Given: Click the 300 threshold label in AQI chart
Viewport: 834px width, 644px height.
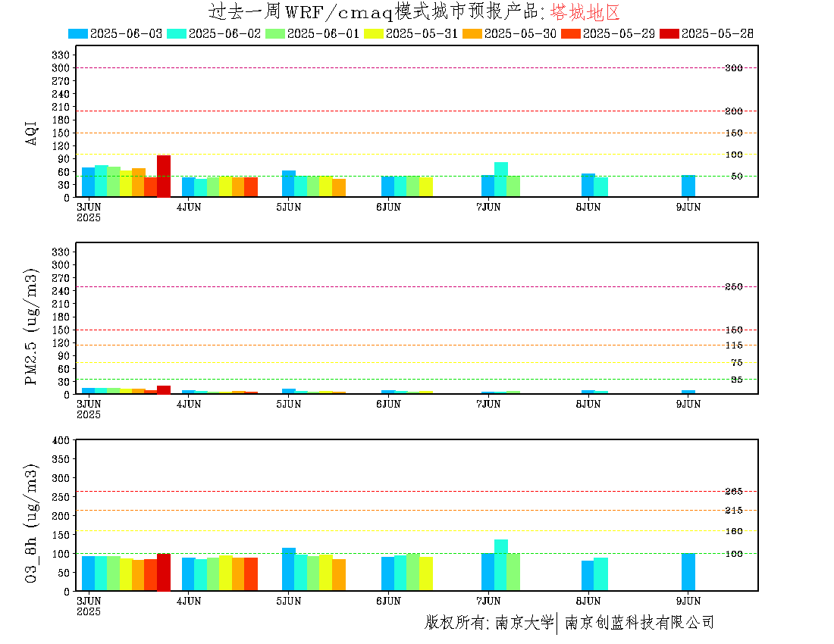Looking at the screenshot, I should (x=734, y=68).
